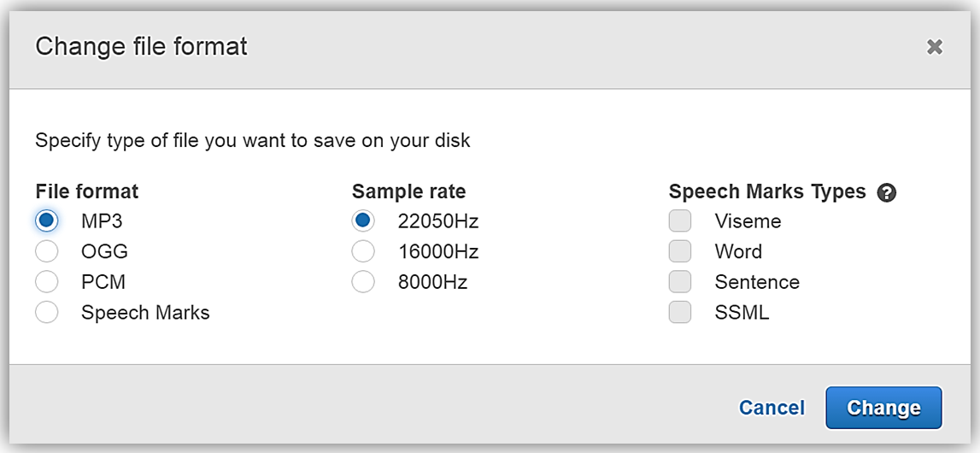Click the Viseme label text
The image size is (980, 453).
point(748,221)
